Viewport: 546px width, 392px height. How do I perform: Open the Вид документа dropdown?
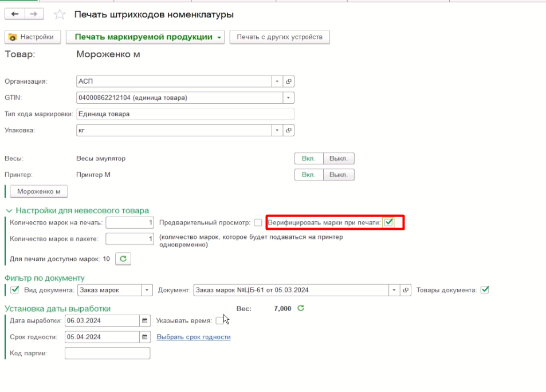pos(147,290)
